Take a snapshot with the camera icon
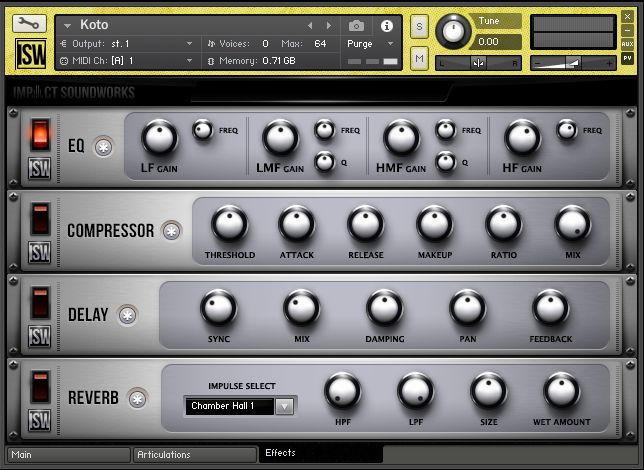This screenshot has height=470, width=644. [x=356, y=26]
